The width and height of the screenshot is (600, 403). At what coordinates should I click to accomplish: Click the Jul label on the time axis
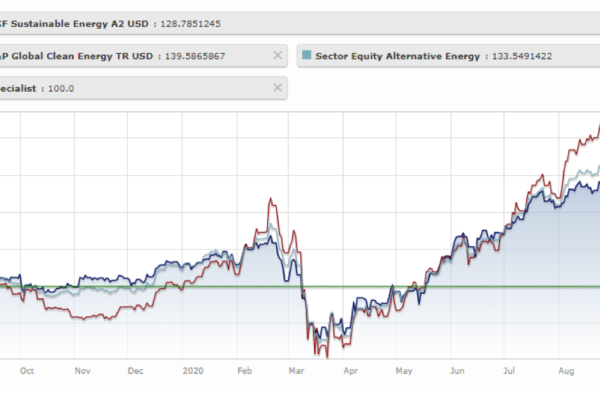pyautogui.click(x=512, y=370)
